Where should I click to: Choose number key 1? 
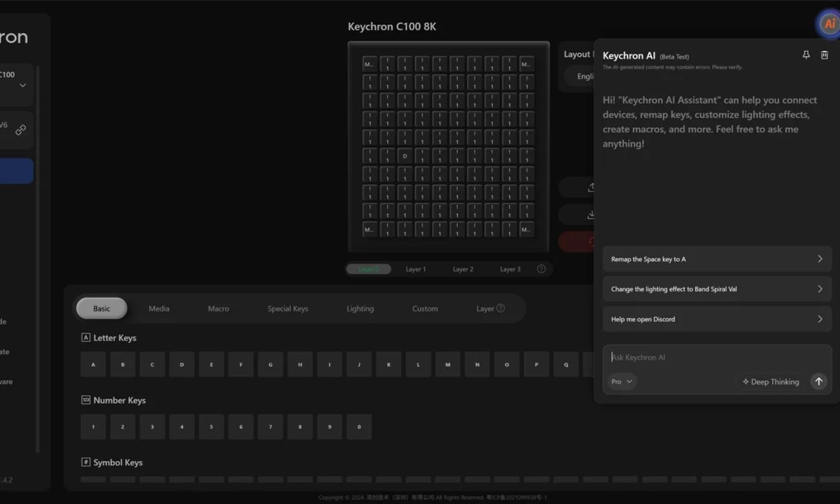(x=93, y=427)
